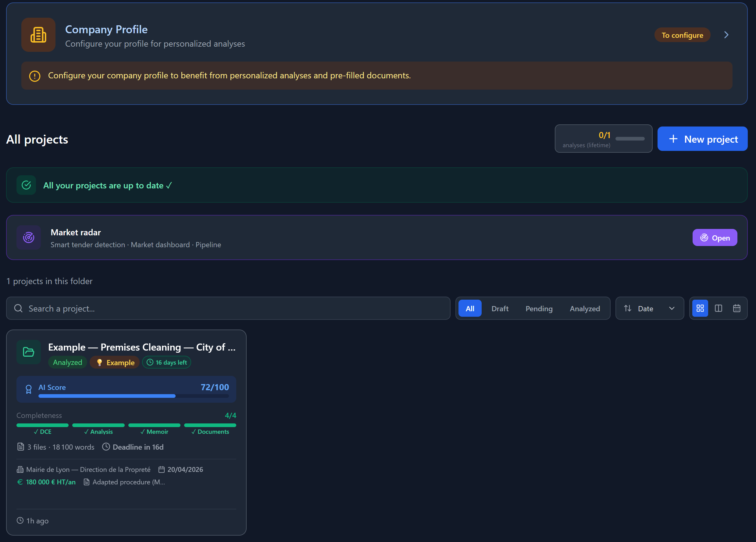Click the AI Score ribbon icon
This screenshot has height=542, width=756.
coord(29,389)
